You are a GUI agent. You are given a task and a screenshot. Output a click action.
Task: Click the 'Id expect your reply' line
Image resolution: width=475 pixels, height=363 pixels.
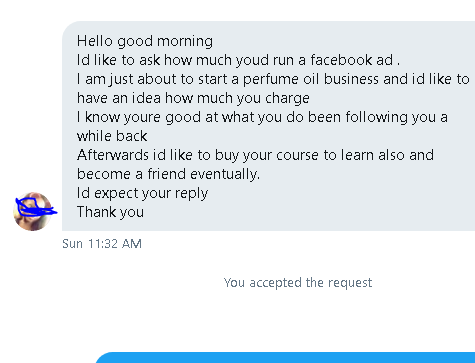(142, 193)
